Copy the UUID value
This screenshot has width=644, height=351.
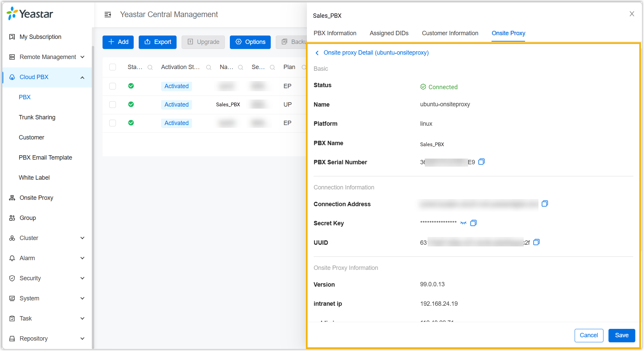pyautogui.click(x=536, y=242)
